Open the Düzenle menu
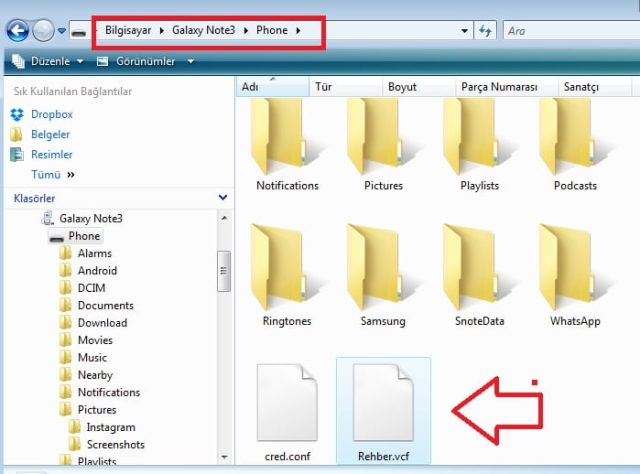 (45, 62)
